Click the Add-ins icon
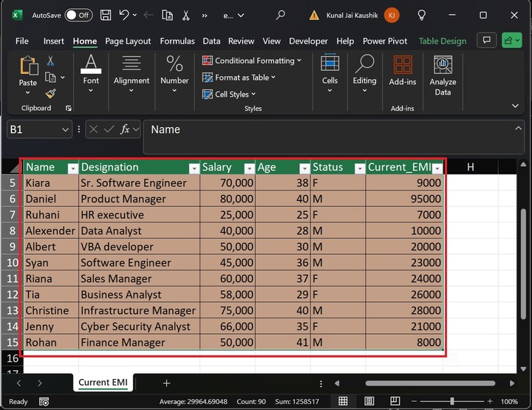The image size is (532, 410). [402, 71]
